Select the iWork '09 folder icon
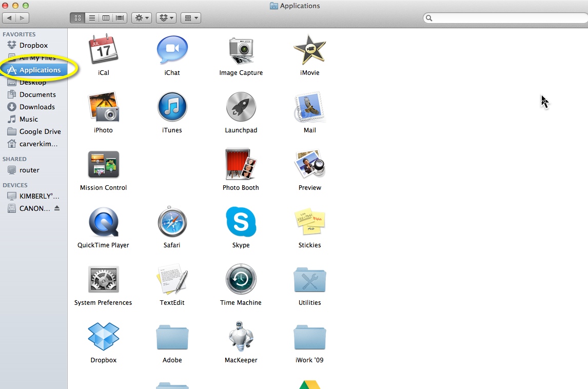Viewport: 588px width, 389px height. pyautogui.click(x=310, y=337)
